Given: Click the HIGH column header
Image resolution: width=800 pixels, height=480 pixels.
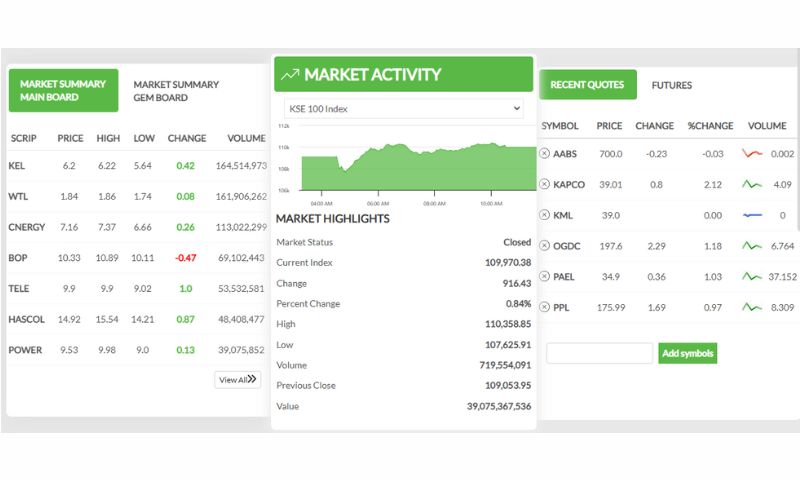Looking at the screenshot, I should pos(108,138).
